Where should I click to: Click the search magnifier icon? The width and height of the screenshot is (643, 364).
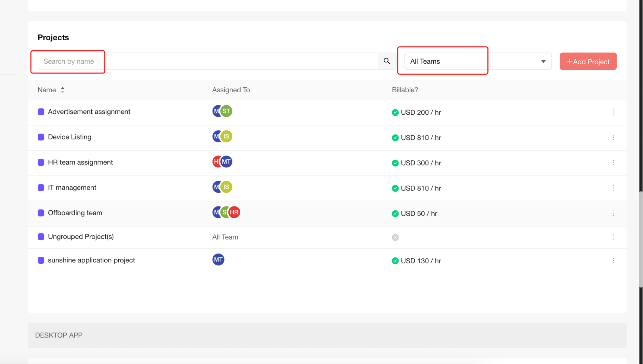387,61
